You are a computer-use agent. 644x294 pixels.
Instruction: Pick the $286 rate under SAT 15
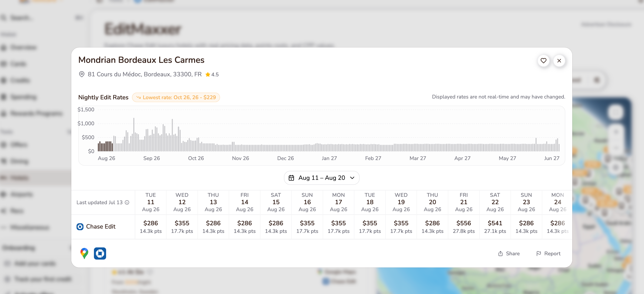coord(276,227)
